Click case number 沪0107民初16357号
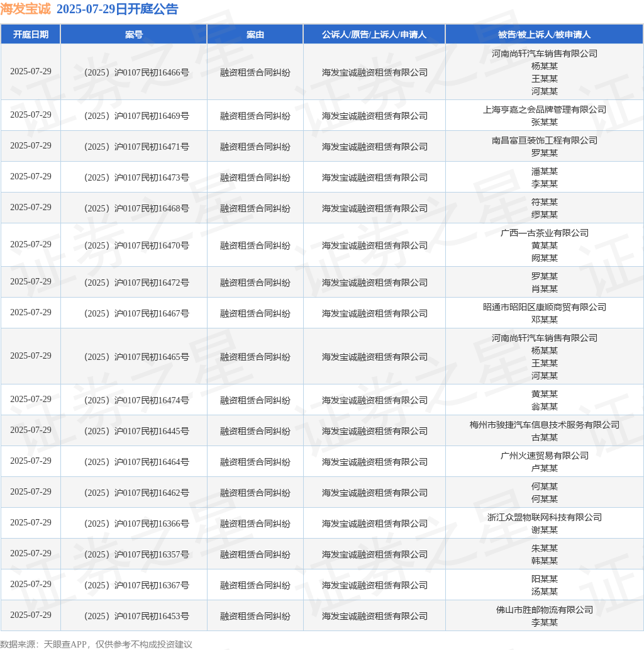The width and height of the screenshot is (644, 650). pyautogui.click(x=152, y=554)
